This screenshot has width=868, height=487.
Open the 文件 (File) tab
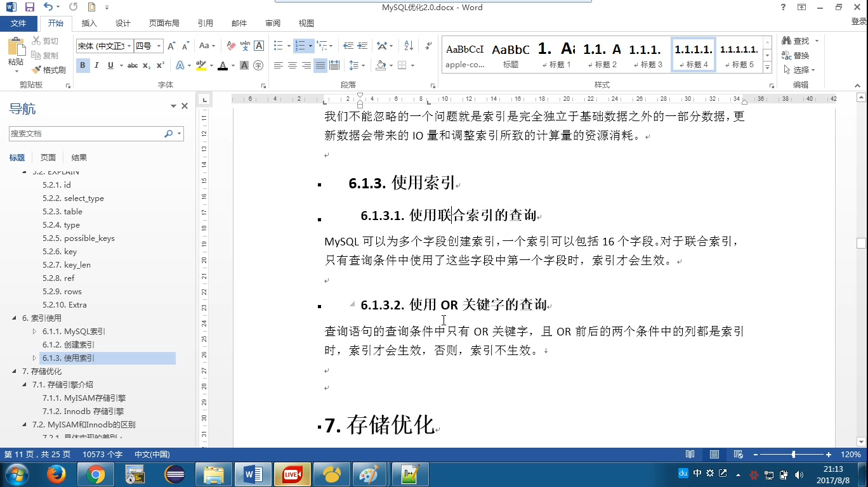point(18,23)
